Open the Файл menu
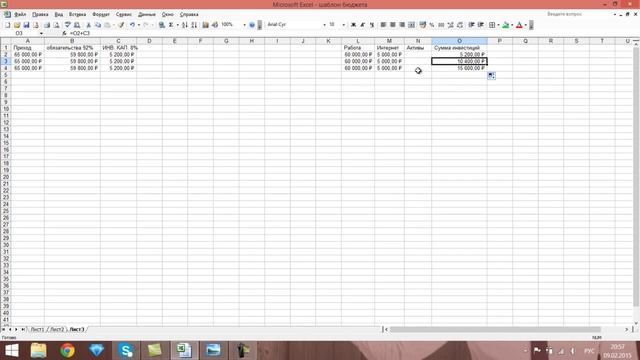The height and width of the screenshot is (360, 640). (20, 14)
